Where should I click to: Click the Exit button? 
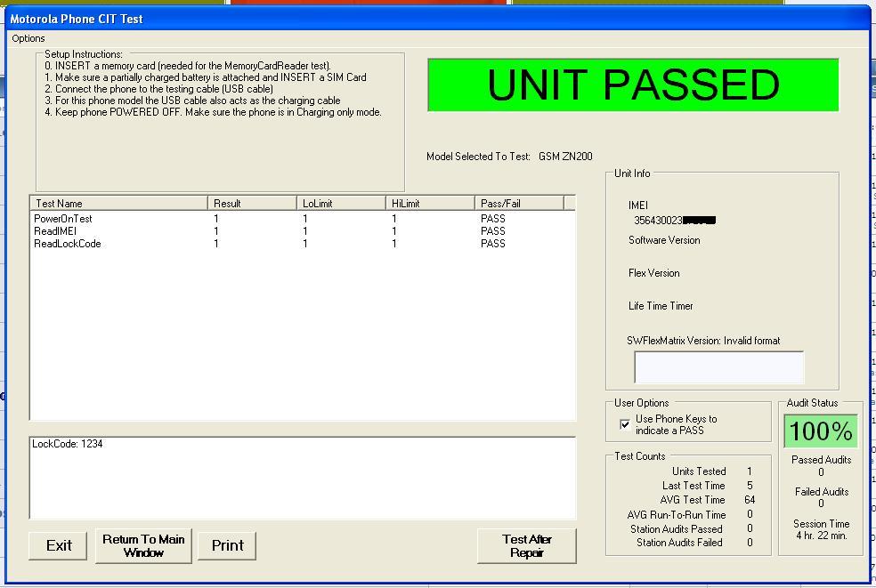tap(58, 545)
